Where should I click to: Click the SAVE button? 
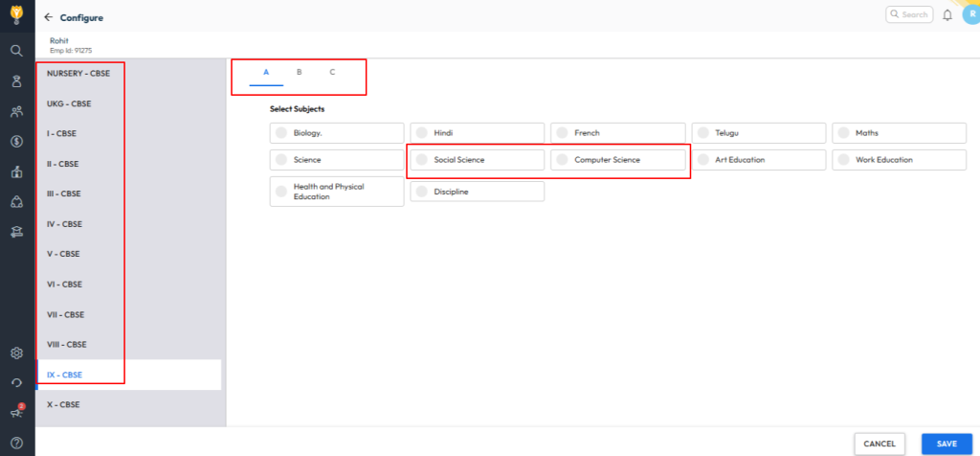click(947, 444)
